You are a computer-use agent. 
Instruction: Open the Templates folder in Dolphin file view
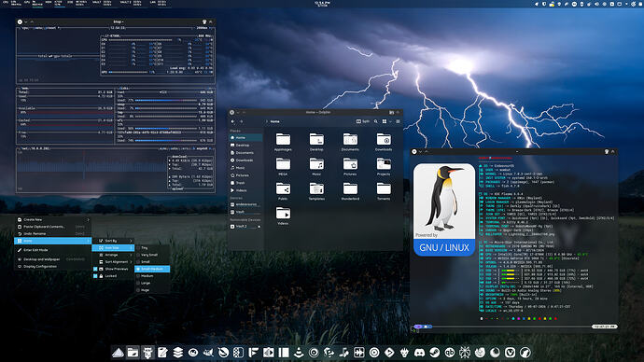tap(316, 191)
